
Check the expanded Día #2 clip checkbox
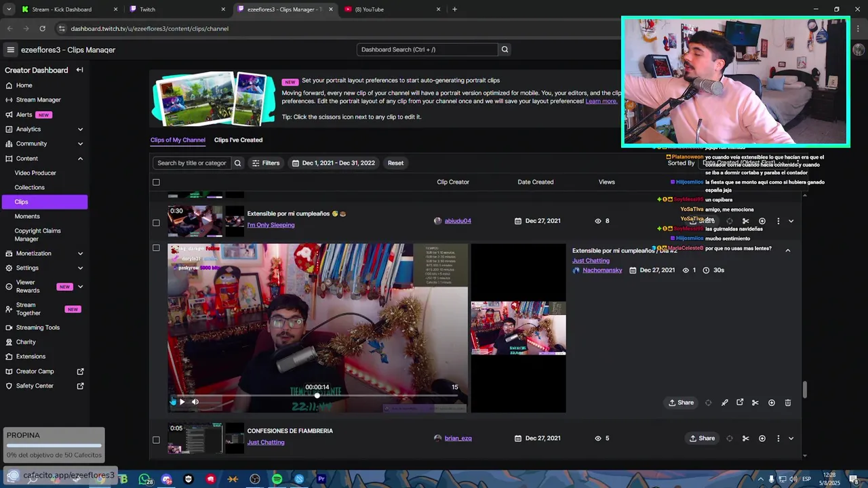point(156,248)
